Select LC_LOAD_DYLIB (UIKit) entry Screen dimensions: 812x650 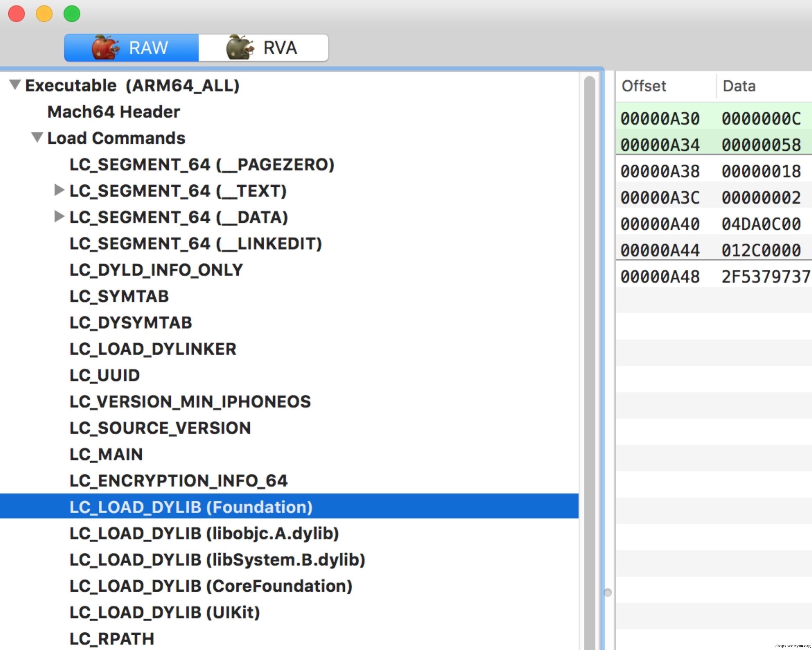pos(165,612)
